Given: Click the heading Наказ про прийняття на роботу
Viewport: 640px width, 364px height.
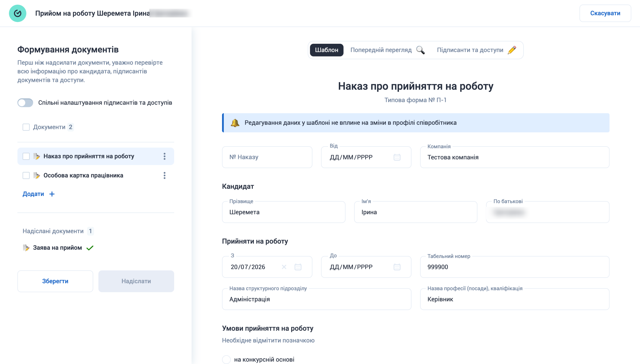Looking at the screenshot, I should [x=415, y=86].
